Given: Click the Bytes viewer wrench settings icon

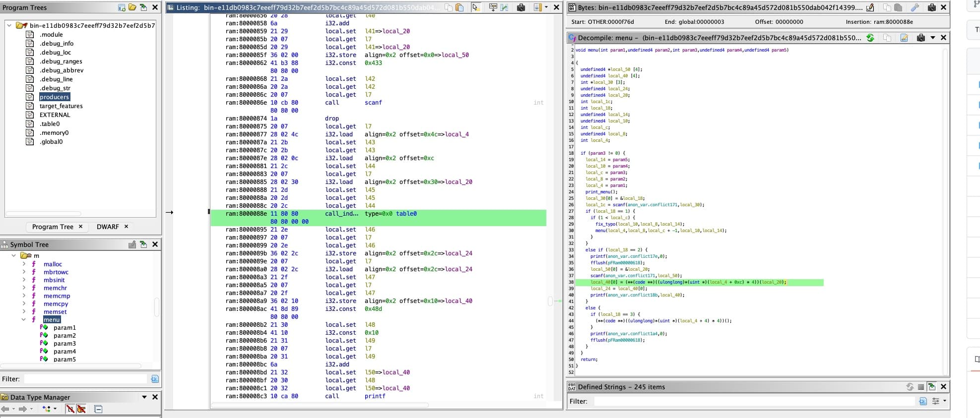Looking at the screenshot, I should point(915,7).
